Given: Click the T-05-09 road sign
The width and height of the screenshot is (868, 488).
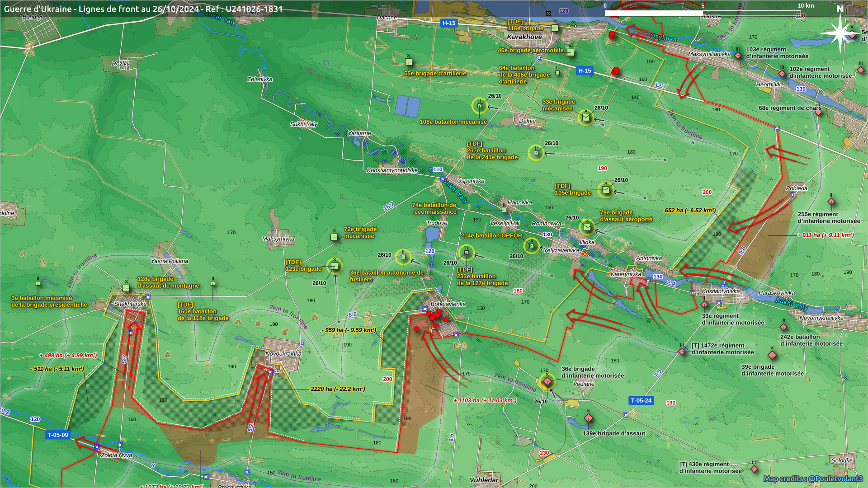Looking at the screenshot, I should tap(58, 435).
